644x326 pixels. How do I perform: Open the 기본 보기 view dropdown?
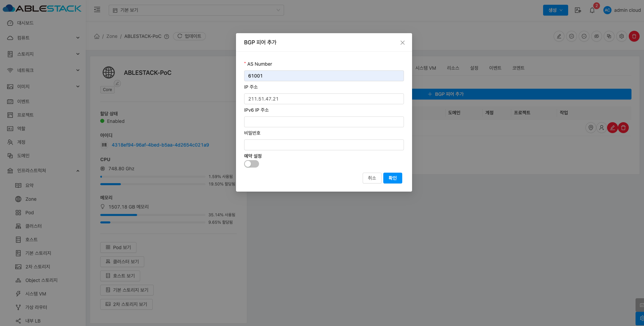[196, 10]
